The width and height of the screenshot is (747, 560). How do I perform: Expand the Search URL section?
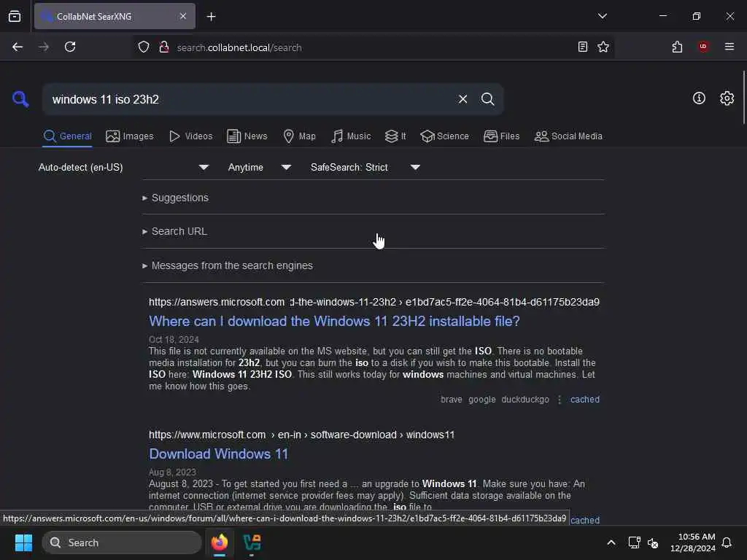point(175,231)
